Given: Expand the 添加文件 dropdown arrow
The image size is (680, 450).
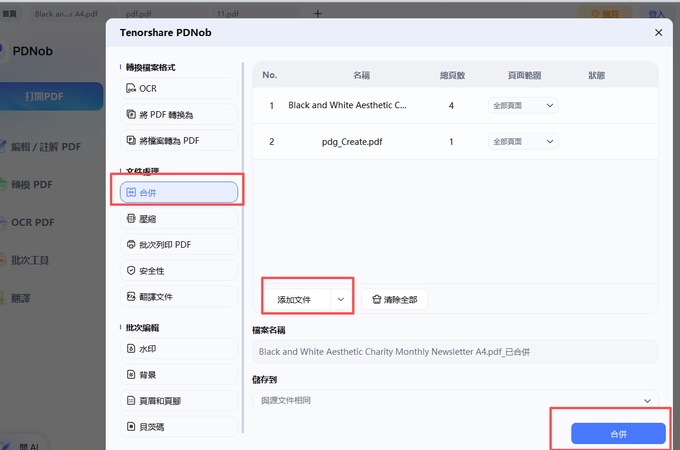Looking at the screenshot, I should click(x=341, y=300).
